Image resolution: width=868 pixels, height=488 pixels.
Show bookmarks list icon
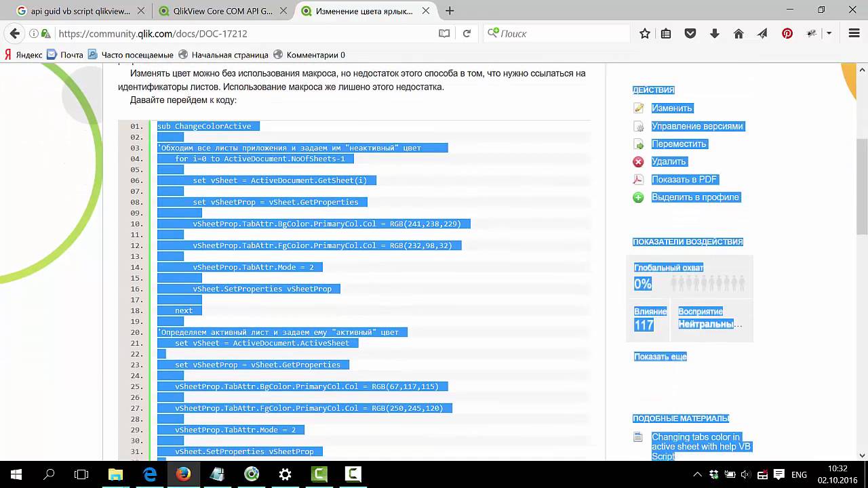(666, 33)
